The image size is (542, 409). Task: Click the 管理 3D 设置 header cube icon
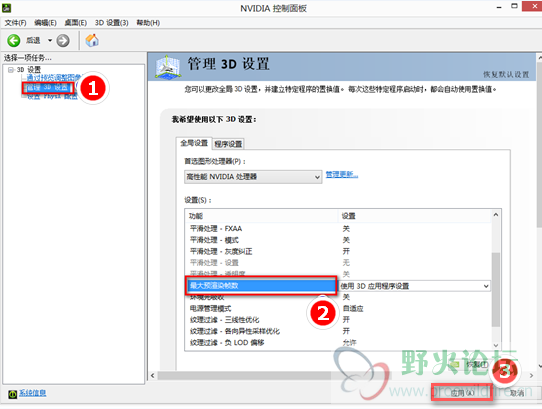pos(168,66)
